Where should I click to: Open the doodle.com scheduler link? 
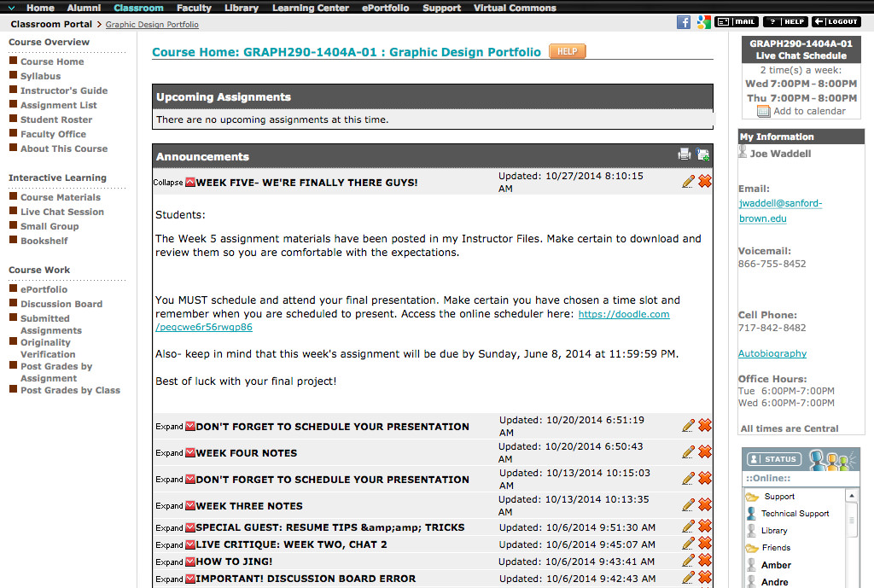coord(624,314)
